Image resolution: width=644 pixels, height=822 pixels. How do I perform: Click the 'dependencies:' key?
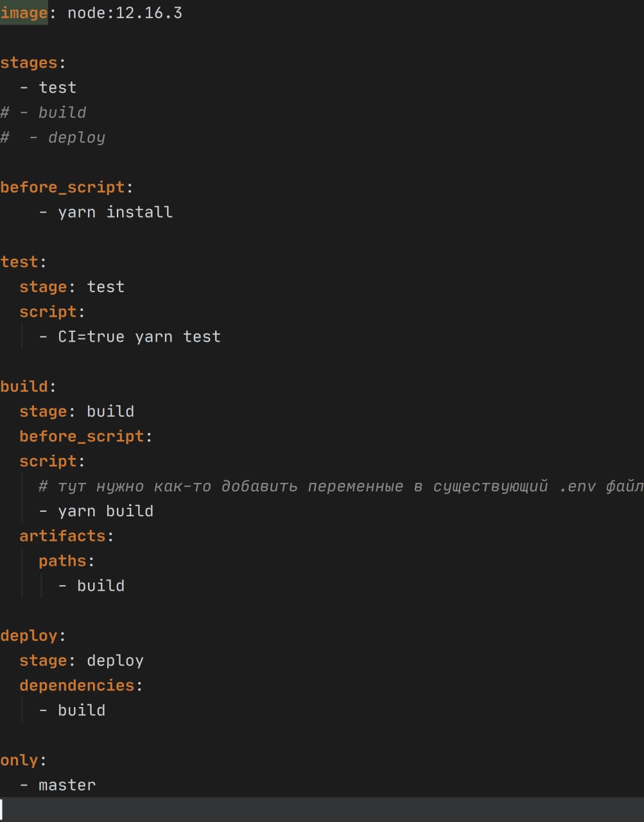(82, 686)
